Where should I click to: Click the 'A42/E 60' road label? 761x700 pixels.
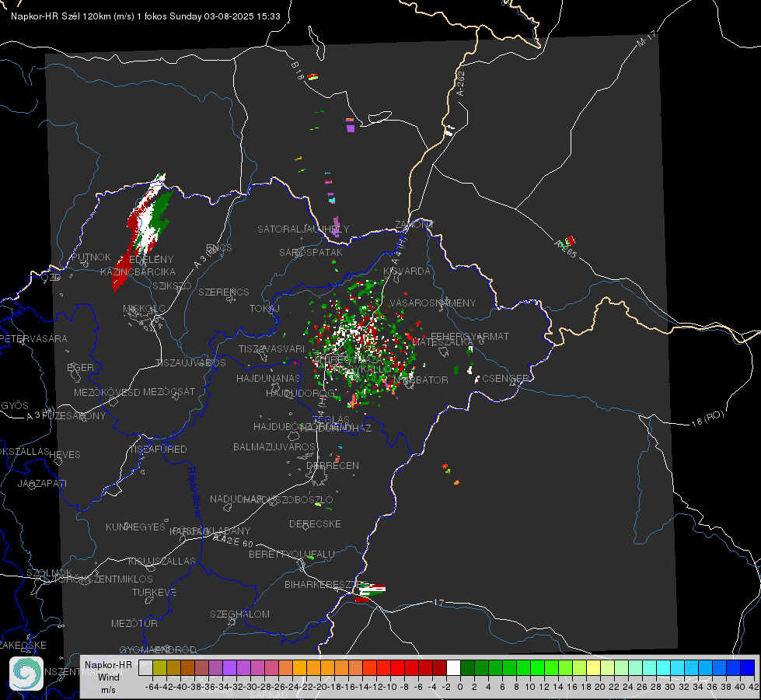point(233,541)
